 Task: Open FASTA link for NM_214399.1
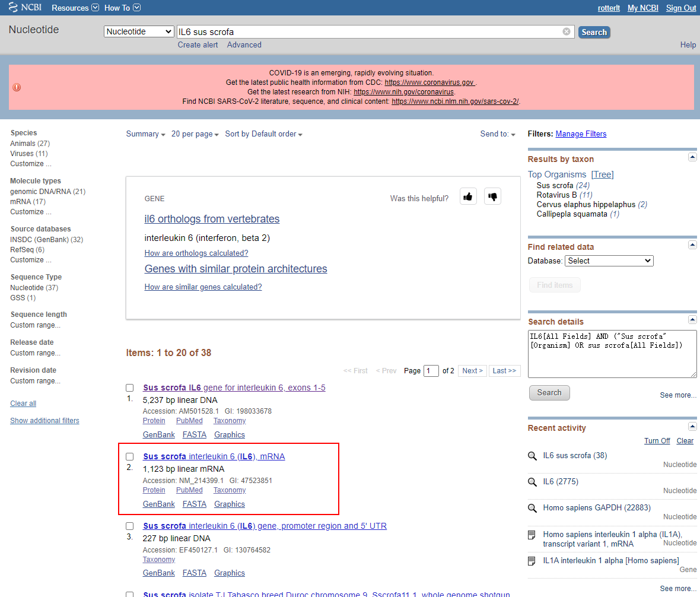(195, 504)
